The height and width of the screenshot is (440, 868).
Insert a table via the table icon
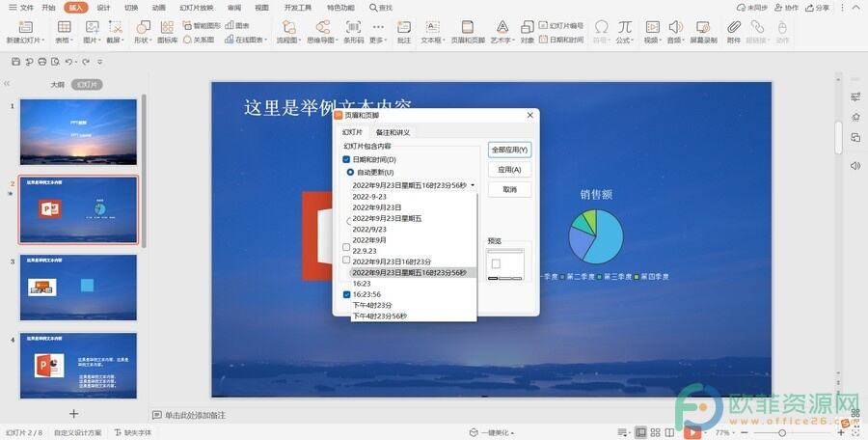point(65,27)
